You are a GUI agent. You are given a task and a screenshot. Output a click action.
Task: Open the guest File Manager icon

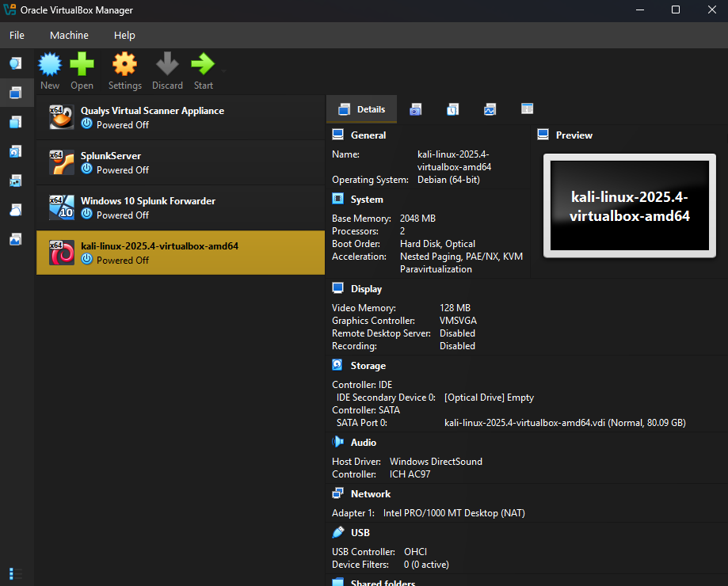pyautogui.click(x=527, y=109)
